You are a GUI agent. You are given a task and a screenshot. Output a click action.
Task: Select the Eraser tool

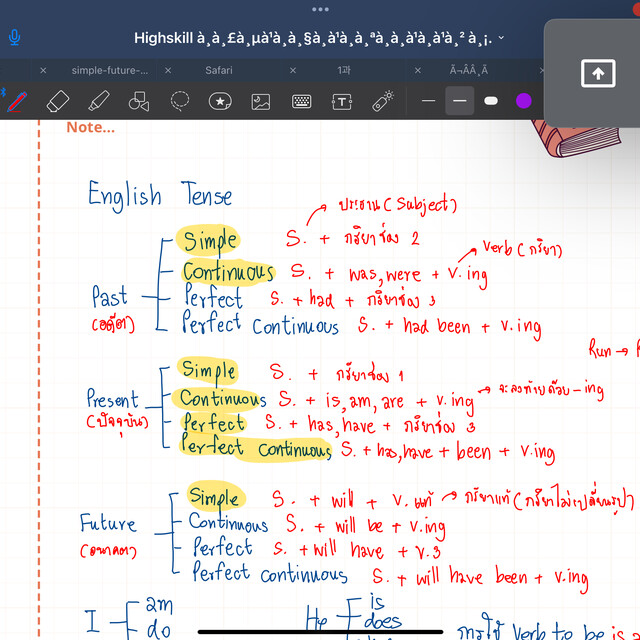point(57,101)
